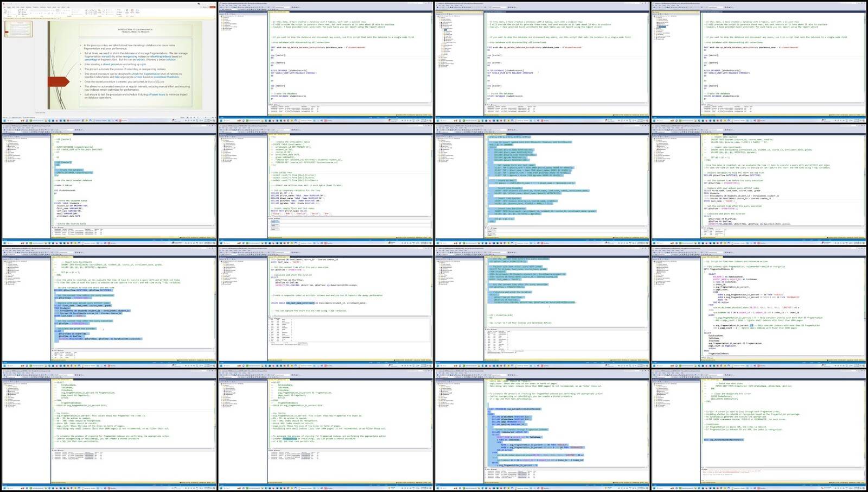868x492 pixels.
Task: Open the frame with the fully highlighted WHILE insert loop
Action: click(542, 185)
